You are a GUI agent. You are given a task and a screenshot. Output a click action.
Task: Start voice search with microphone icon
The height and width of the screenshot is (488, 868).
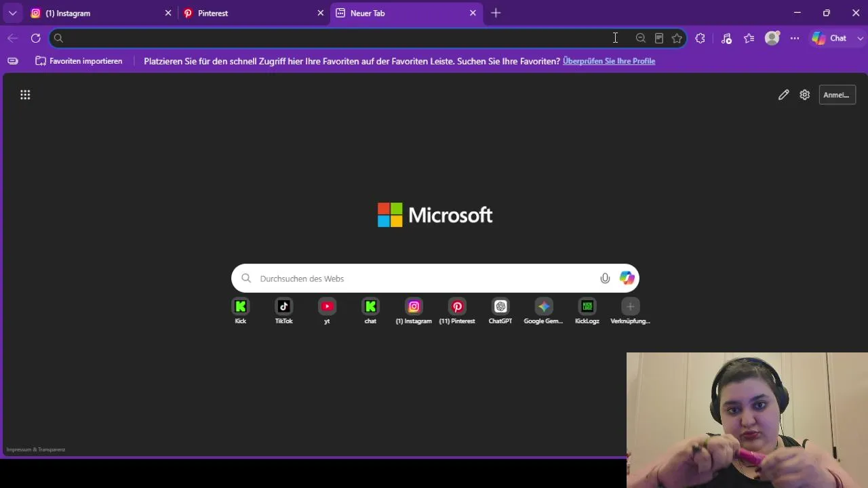pyautogui.click(x=605, y=279)
